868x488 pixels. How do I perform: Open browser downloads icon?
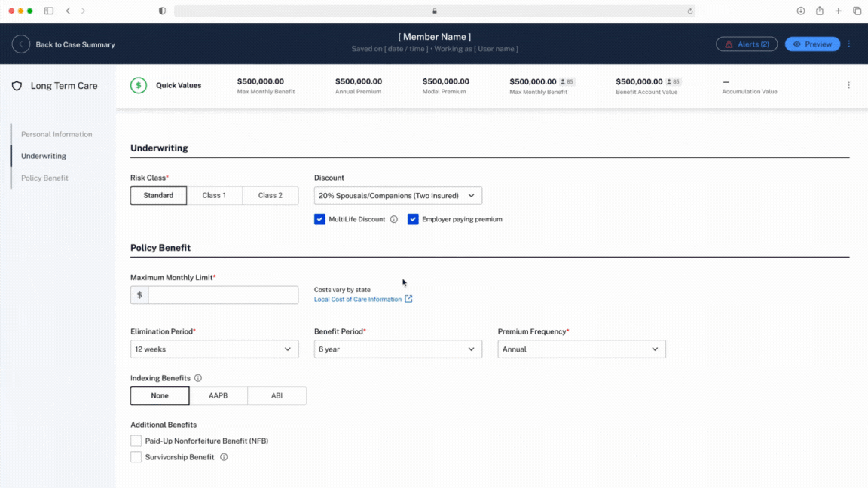pos(800,11)
